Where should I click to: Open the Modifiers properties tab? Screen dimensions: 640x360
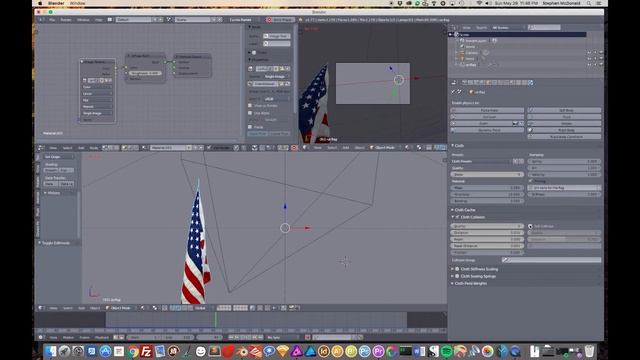(500, 82)
